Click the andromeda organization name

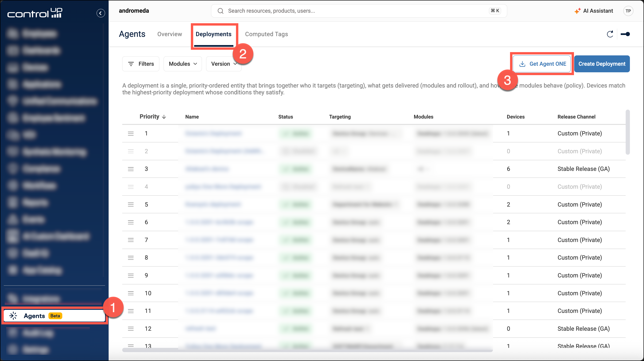click(x=134, y=11)
